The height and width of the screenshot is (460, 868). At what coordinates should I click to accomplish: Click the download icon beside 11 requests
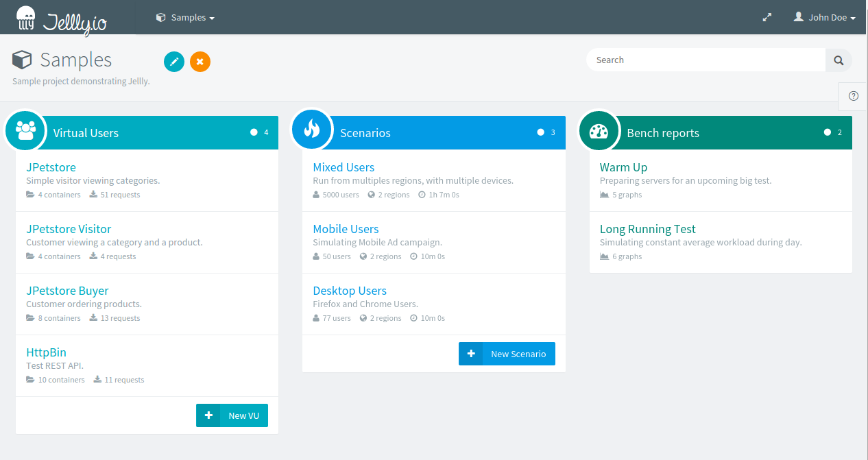pos(97,380)
